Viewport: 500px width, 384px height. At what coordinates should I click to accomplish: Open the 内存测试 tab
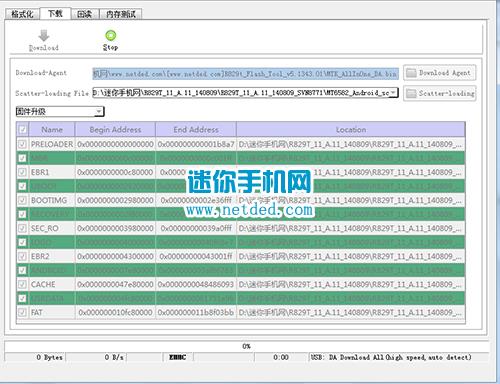(x=121, y=14)
